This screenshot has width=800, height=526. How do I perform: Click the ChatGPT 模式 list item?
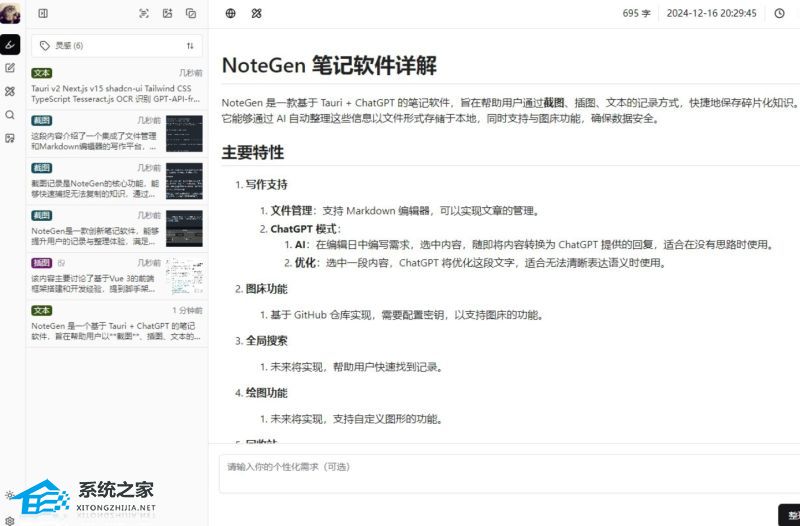(x=306, y=229)
